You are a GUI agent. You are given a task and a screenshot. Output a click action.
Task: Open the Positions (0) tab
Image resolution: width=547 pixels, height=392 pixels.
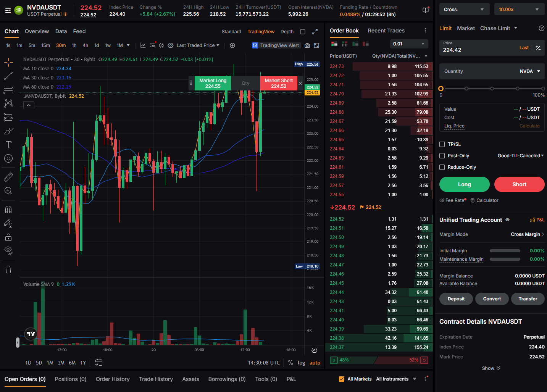[x=71, y=379]
